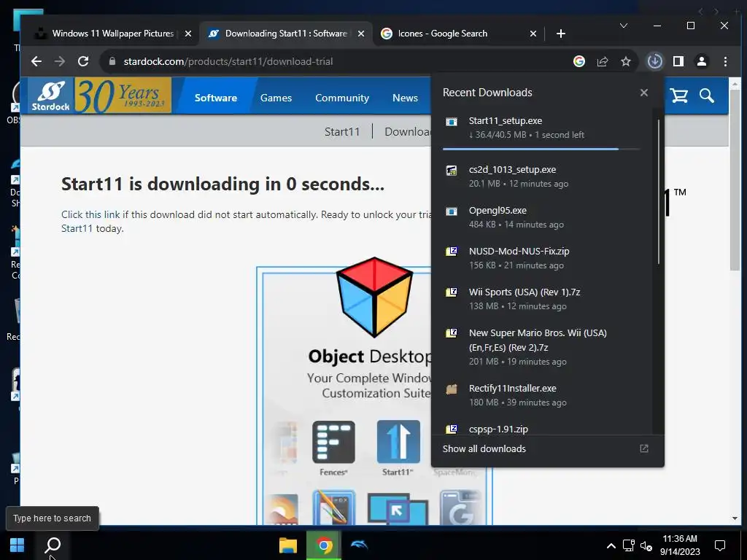747x560 pixels.
Task: Open the Dolphin emulator taskbar icon
Action: click(360, 545)
